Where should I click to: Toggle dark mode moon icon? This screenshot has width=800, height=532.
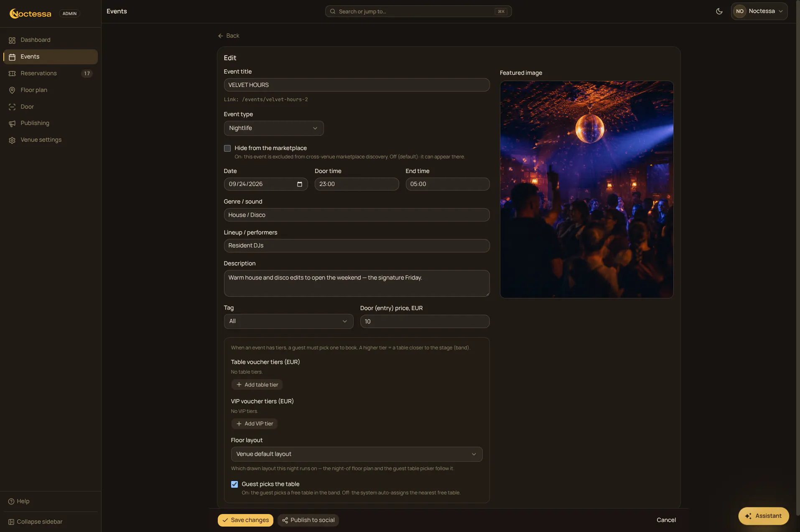coord(719,11)
